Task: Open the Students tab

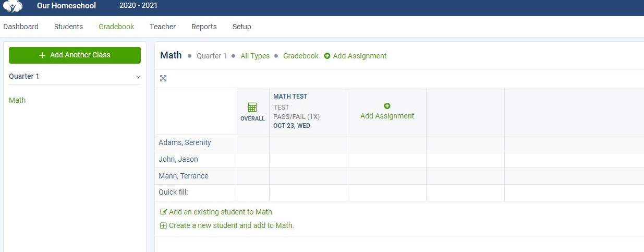Action: (68, 27)
